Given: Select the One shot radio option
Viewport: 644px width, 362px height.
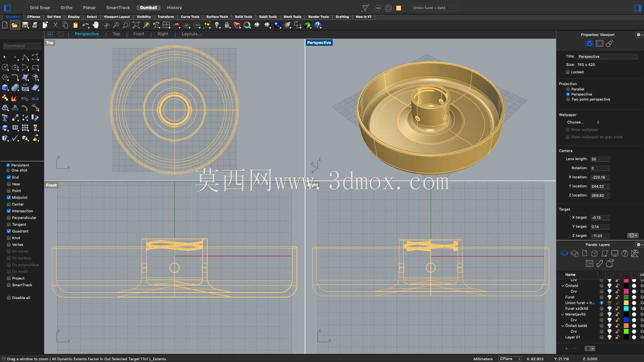Looking at the screenshot, I should [8, 170].
